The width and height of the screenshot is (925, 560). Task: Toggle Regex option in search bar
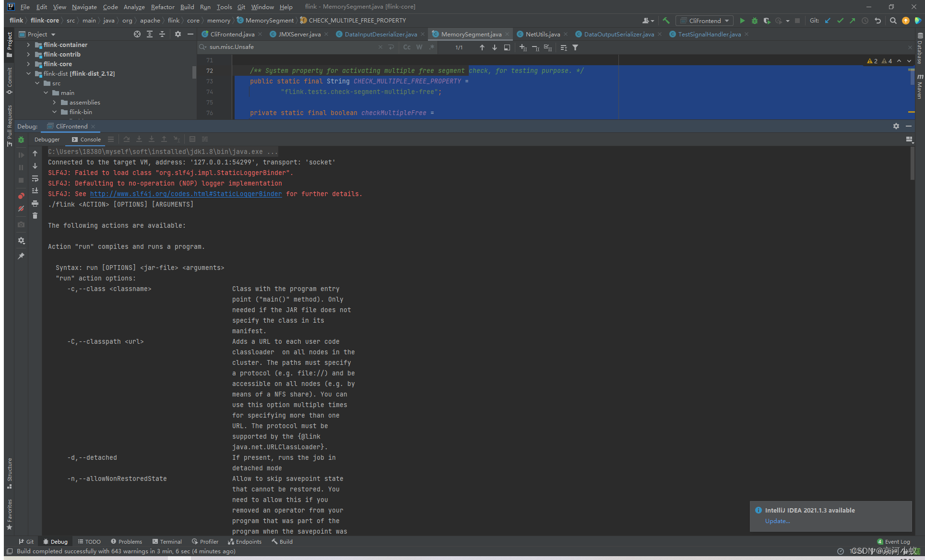click(432, 47)
